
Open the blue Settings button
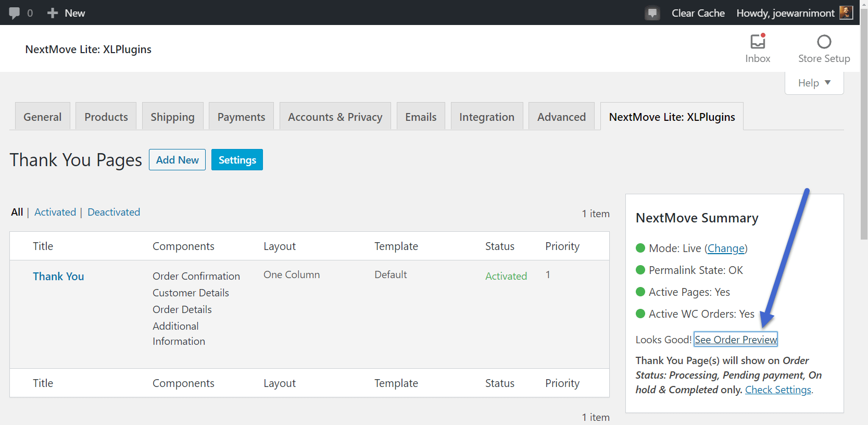[x=237, y=160]
